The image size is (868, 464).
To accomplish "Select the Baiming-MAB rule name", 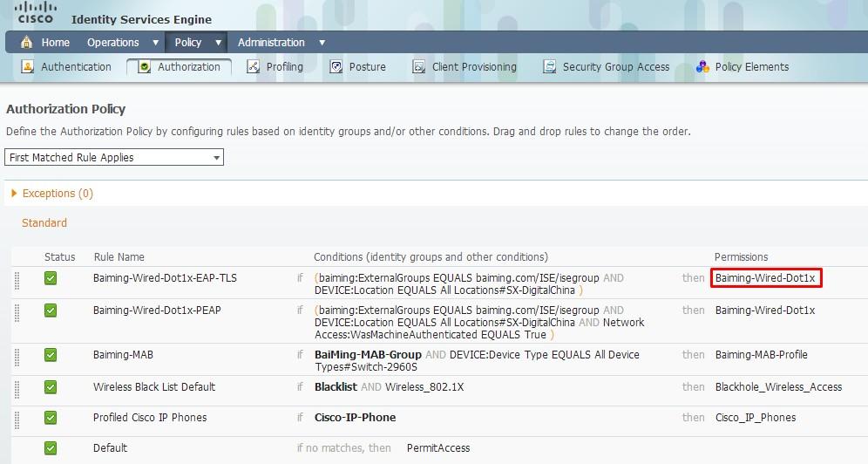I will coord(123,354).
